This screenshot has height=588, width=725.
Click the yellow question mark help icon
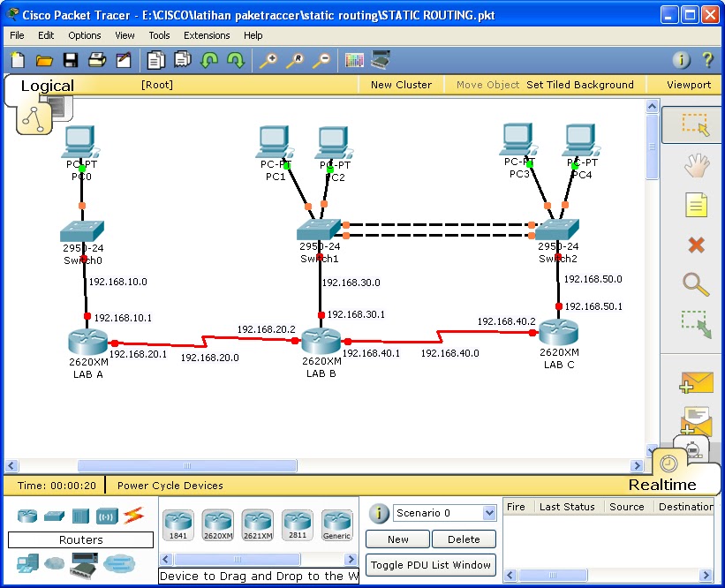(707, 60)
